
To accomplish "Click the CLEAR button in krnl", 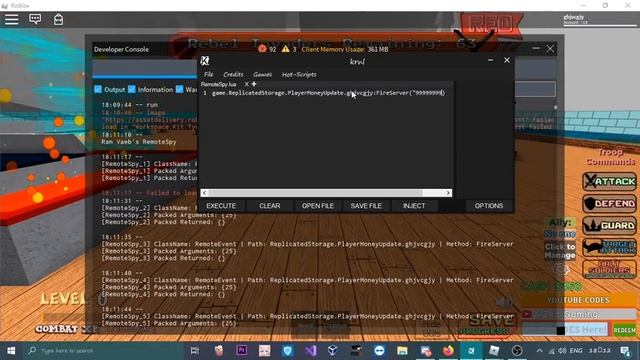I will point(270,206).
